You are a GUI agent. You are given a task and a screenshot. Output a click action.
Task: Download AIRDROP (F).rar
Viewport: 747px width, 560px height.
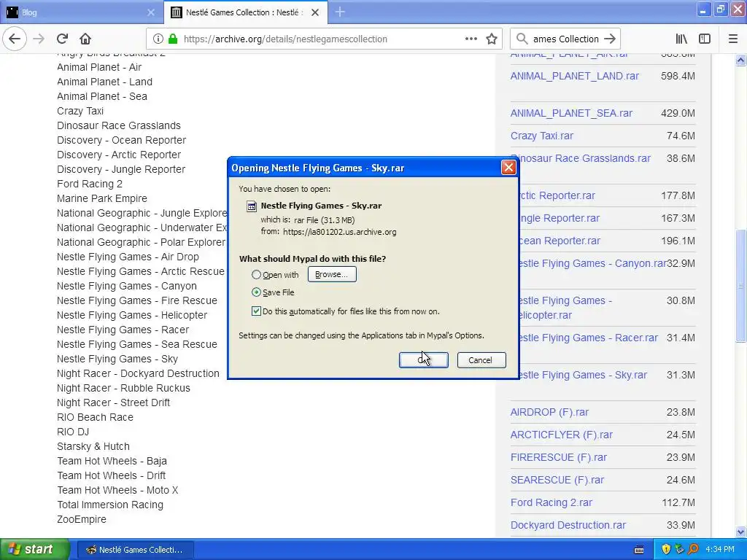point(549,412)
